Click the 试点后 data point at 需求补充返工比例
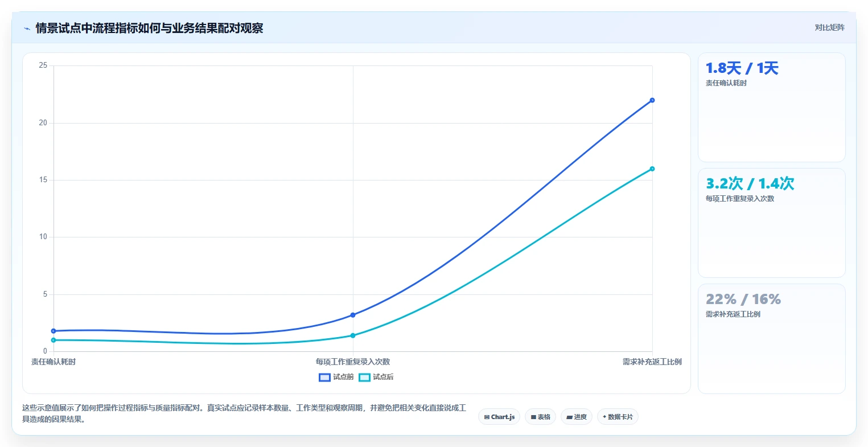Screen dimensions: 868x447 652,169
